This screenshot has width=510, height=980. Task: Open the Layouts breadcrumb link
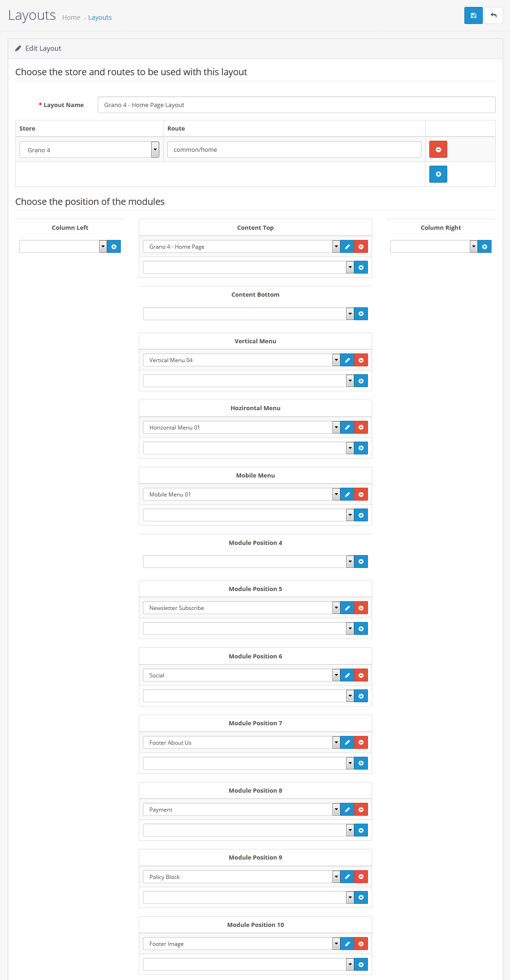(100, 18)
